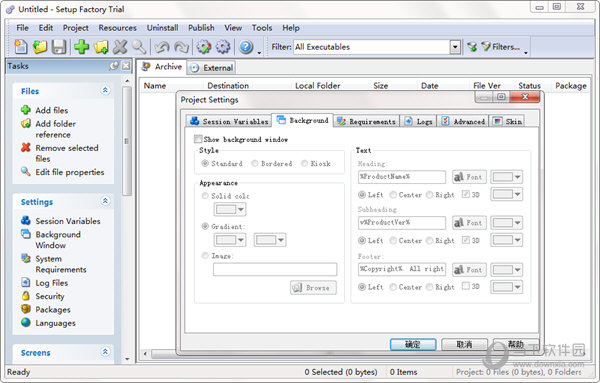
Task: Click the 确定 OK button
Action: 413,344
